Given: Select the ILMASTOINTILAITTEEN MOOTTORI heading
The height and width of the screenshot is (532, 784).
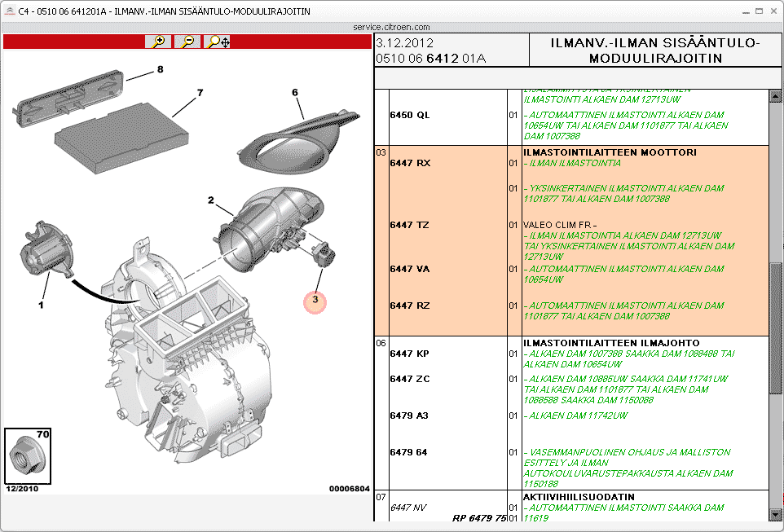Looking at the screenshot, I should coord(610,152).
